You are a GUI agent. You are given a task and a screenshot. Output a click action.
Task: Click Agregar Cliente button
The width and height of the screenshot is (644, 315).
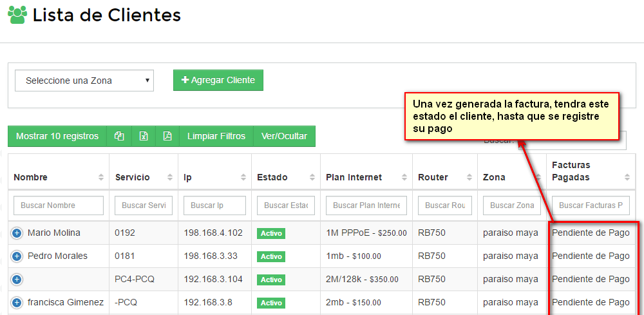218,81
